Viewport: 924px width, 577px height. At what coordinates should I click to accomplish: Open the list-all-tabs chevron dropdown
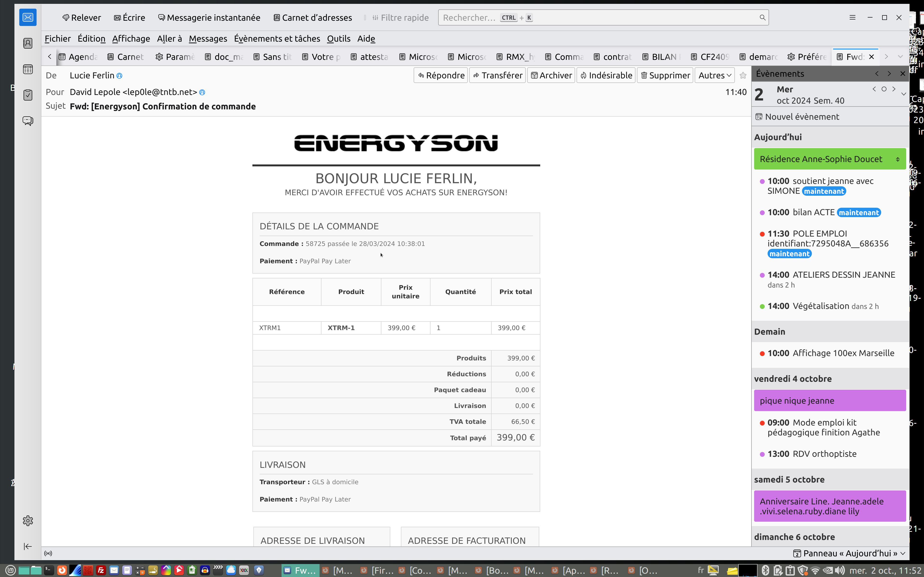[900, 57]
